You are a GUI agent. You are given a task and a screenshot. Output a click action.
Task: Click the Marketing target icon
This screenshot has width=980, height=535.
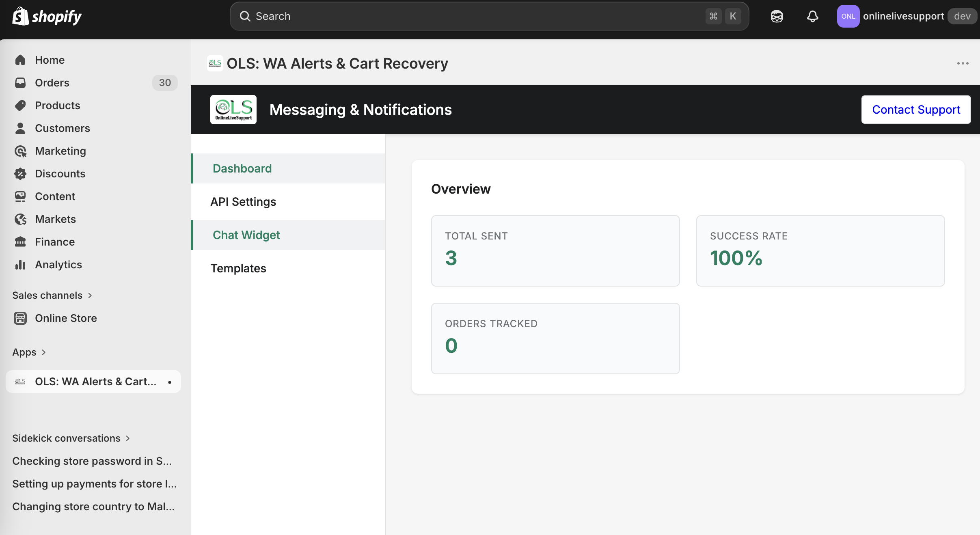point(20,151)
